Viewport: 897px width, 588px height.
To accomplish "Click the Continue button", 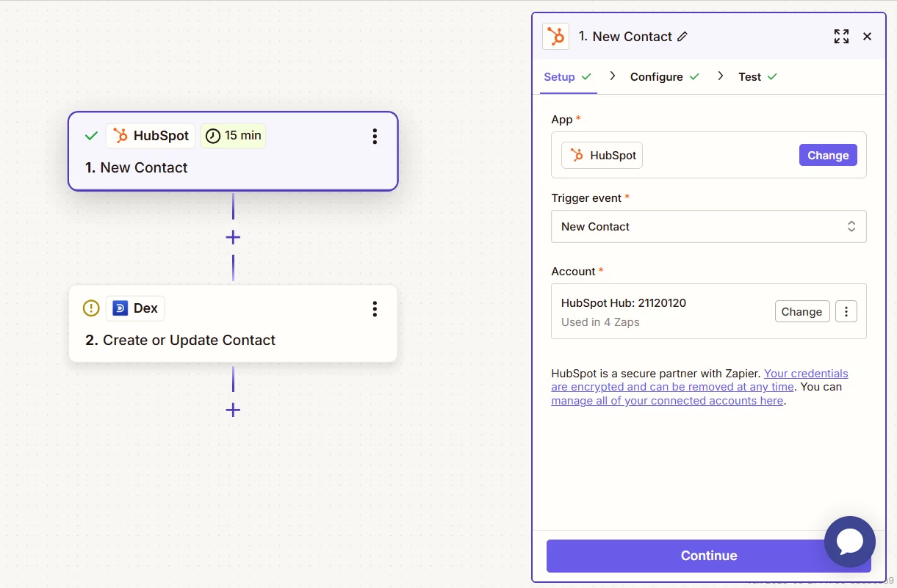I will pyautogui.click(x=709, y=556).
